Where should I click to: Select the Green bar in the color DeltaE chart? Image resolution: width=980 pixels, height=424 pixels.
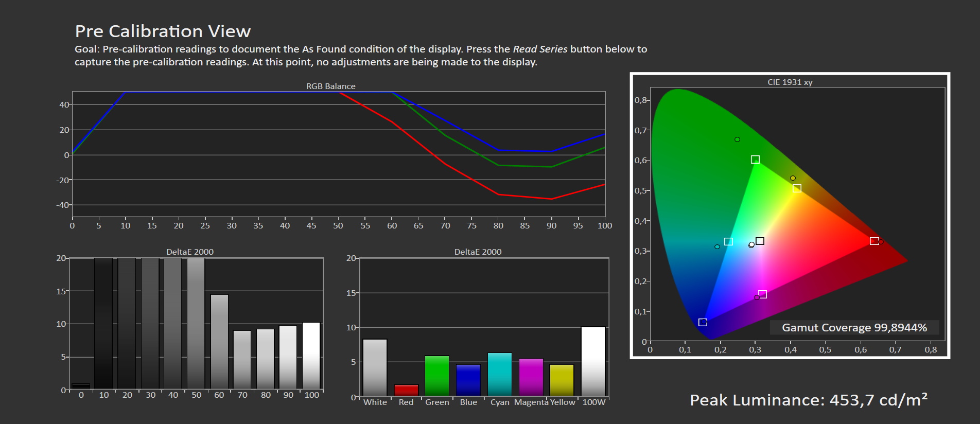click(x=437, y=376)
